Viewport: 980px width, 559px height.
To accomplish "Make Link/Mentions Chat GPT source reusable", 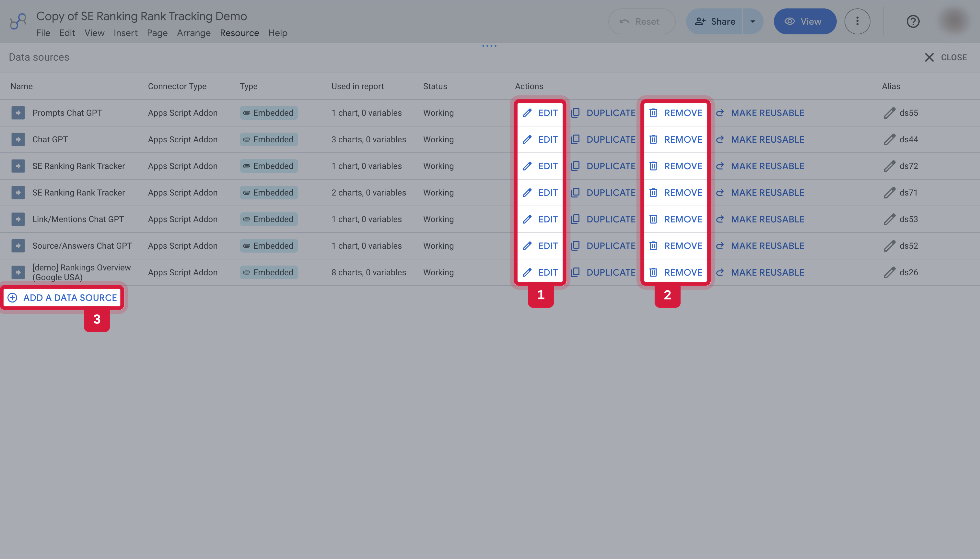I will coord(760,219).
